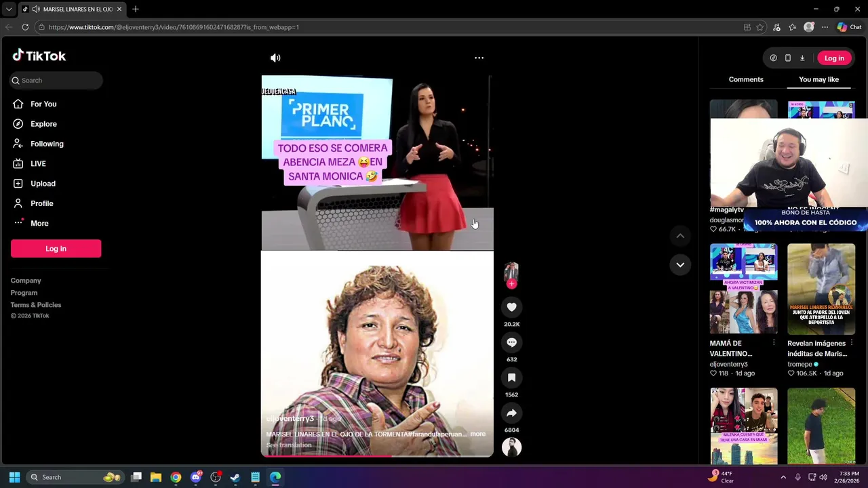The image size is (868, 488).
Task: Click the Get Coins icon in the header
Action: pyautogui.click(x=773, y=58)
